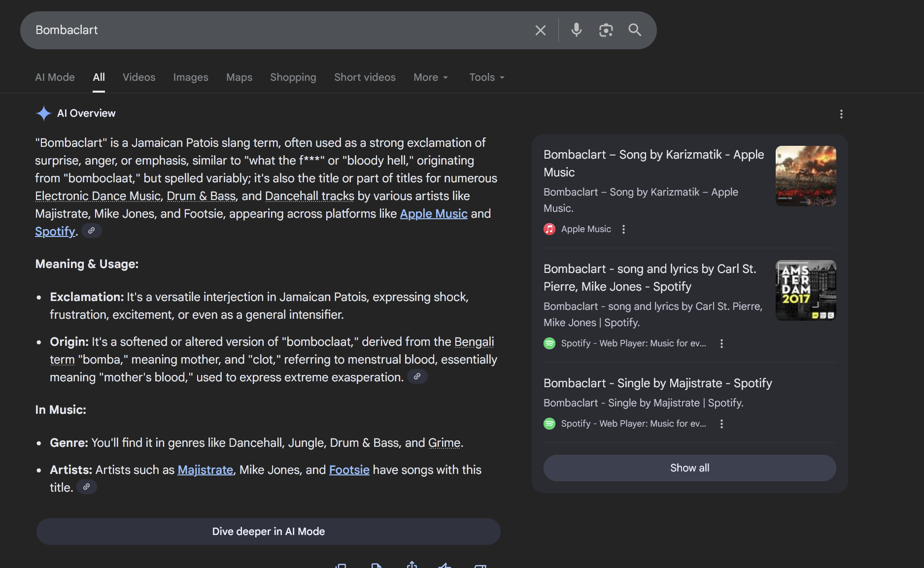Click the source link chip after 'extreme exasperation.'

click(x=417, y=376)
